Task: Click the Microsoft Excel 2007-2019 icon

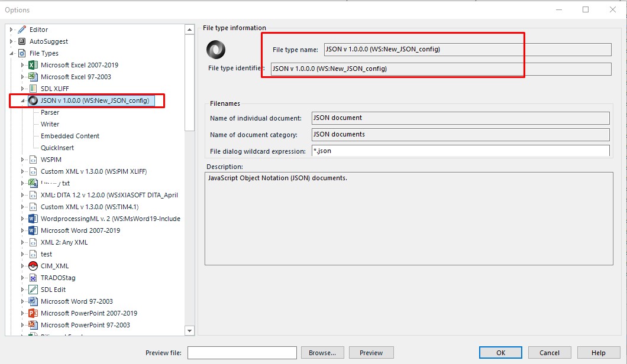Action: [33, 65]
